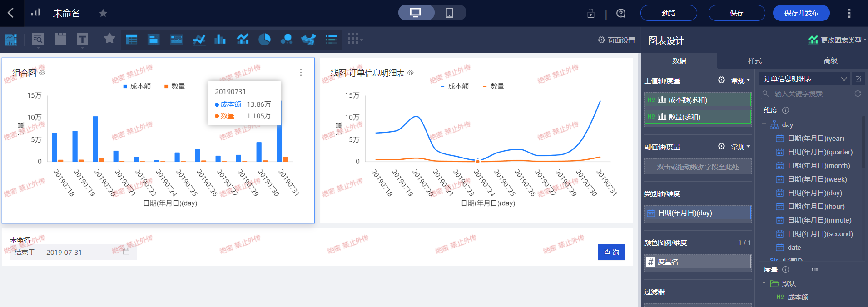Collapse the day dimension tree node
The width and height of the screenshot is (868, 307).
click(x=764, y=124)
